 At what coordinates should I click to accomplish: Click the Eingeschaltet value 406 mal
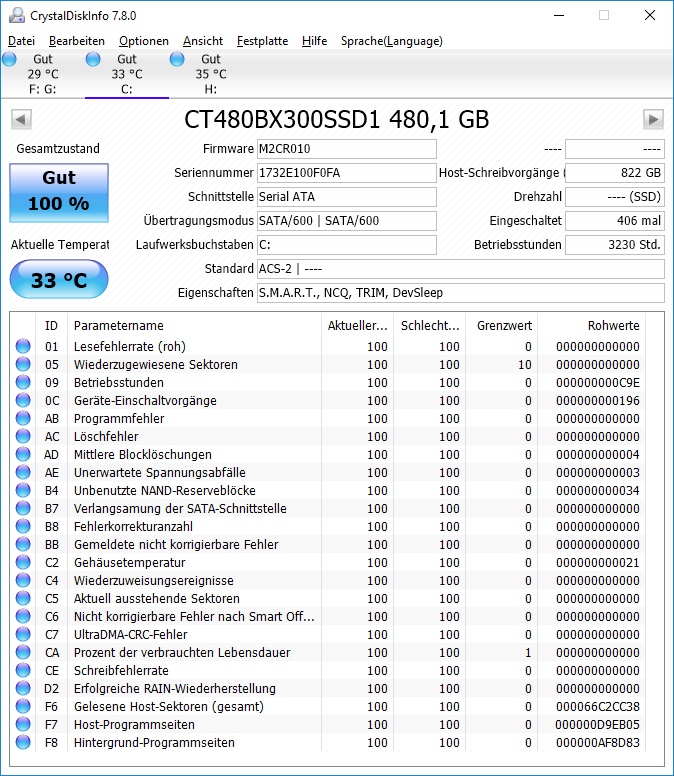(615, 221)
